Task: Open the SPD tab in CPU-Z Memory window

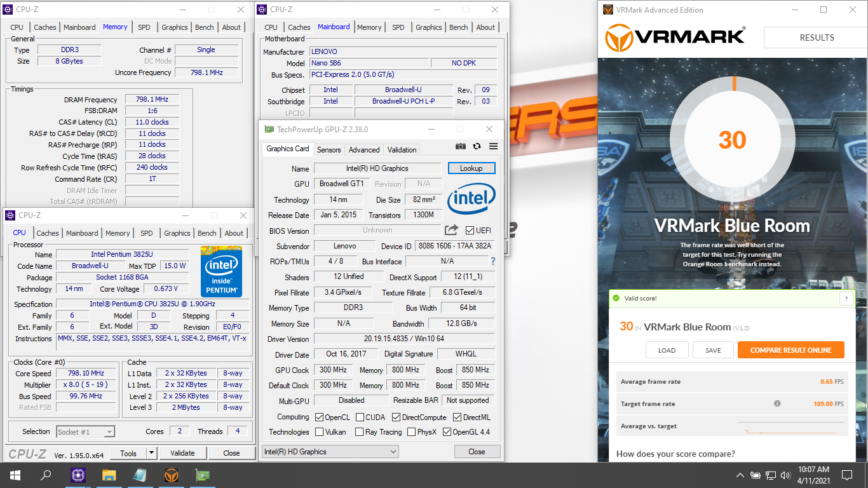Action: (144, 27)
